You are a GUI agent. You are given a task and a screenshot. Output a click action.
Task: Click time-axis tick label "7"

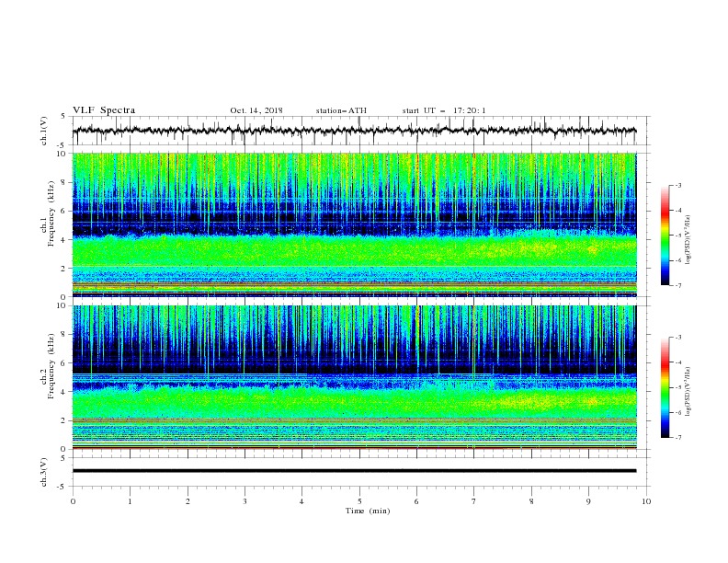tap(474, 501)
